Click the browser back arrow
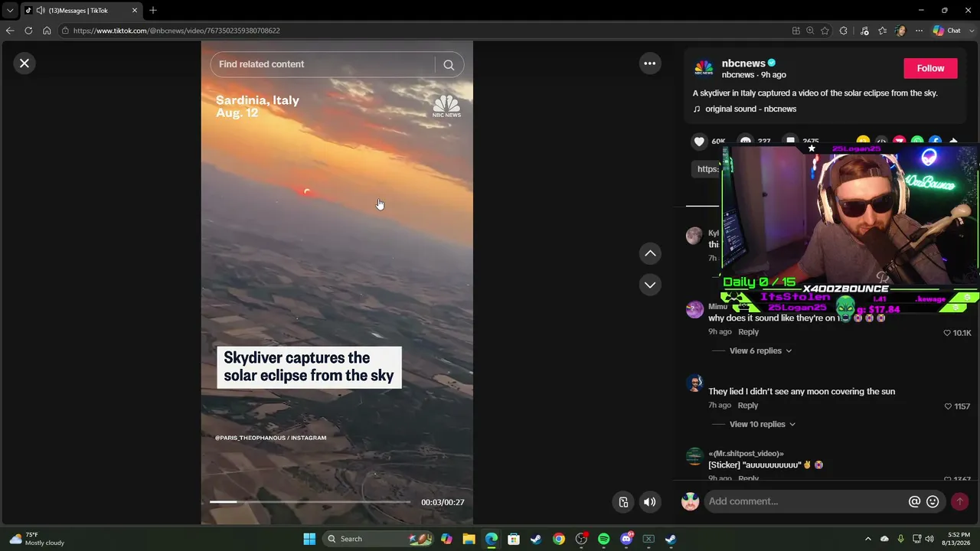 tap(10, 31)
